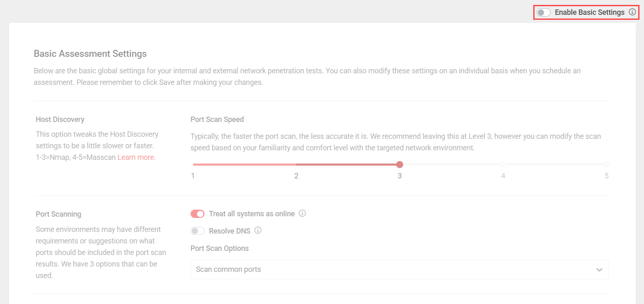Image resolution: width=644 pixels, height=304 pixels.
Task: Click the Port Scan Speed label
Action: point(217,119)
